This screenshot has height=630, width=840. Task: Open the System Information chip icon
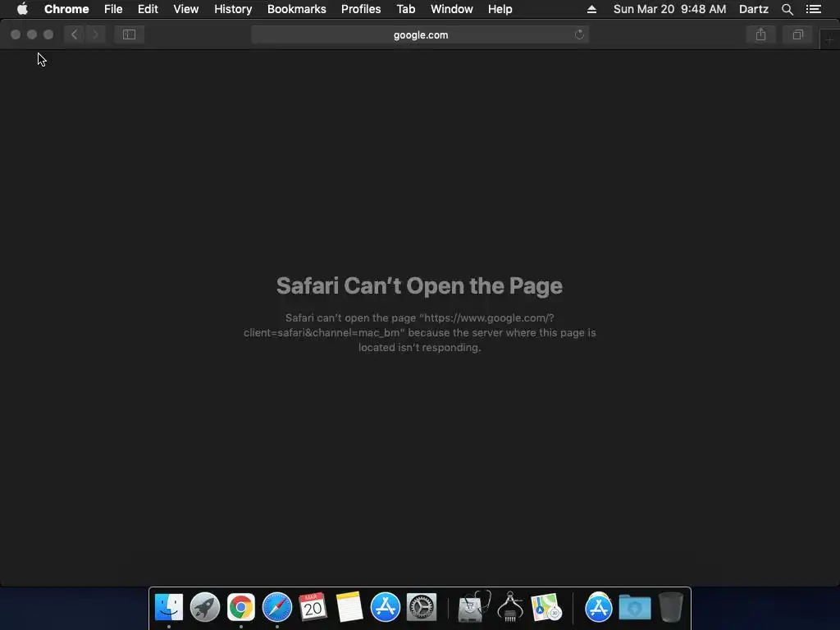coord(510,607)
